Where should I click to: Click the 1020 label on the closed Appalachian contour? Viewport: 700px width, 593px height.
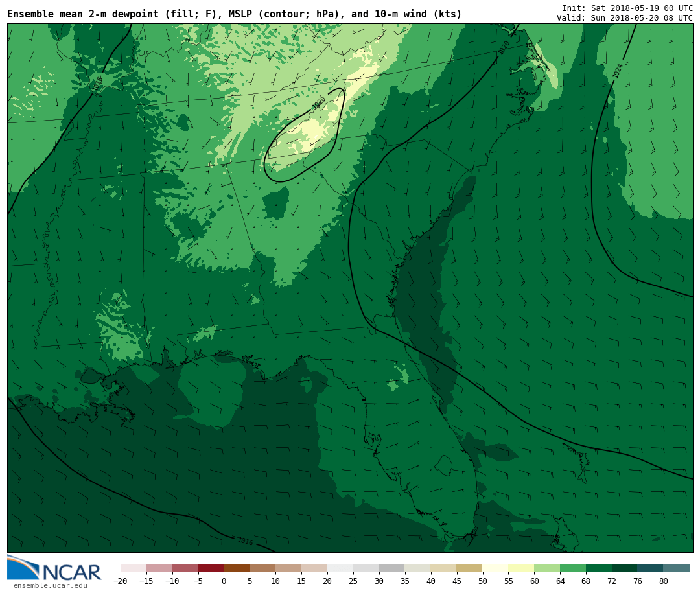click(319, 104)
